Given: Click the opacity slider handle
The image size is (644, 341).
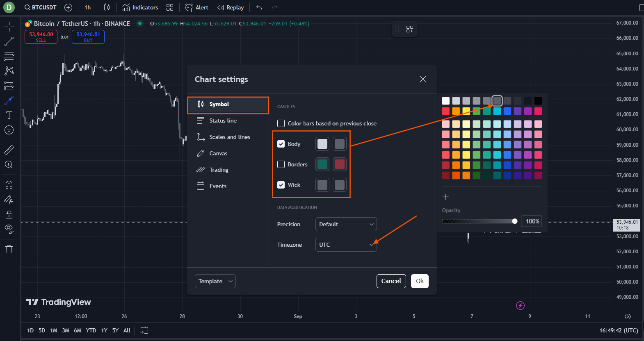Looking at the screenshot, I should 515,221.
